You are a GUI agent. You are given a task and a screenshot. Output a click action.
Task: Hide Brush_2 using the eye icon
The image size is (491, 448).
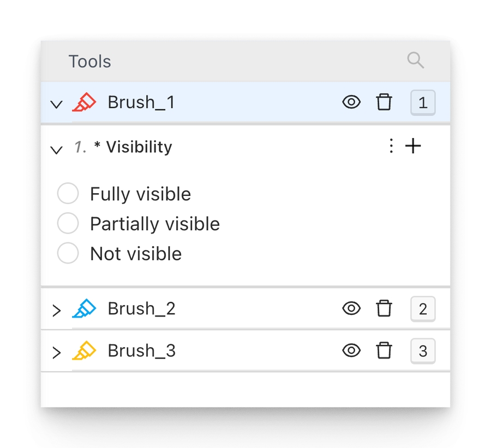coord(351,309)
